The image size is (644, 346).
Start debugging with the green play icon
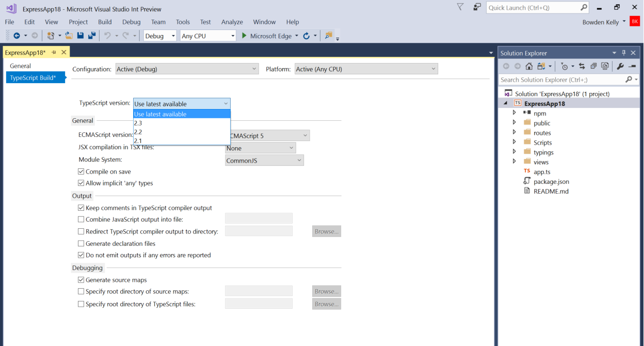coord(245,36)
